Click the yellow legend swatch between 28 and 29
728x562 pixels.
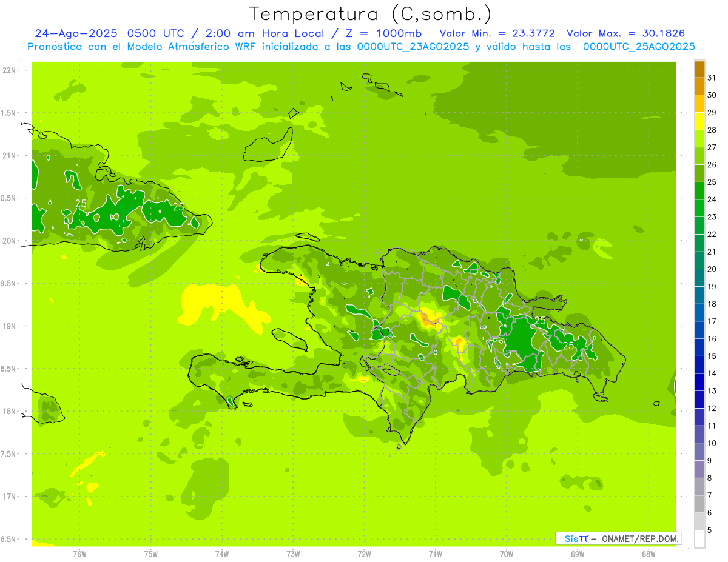[699, 121]
